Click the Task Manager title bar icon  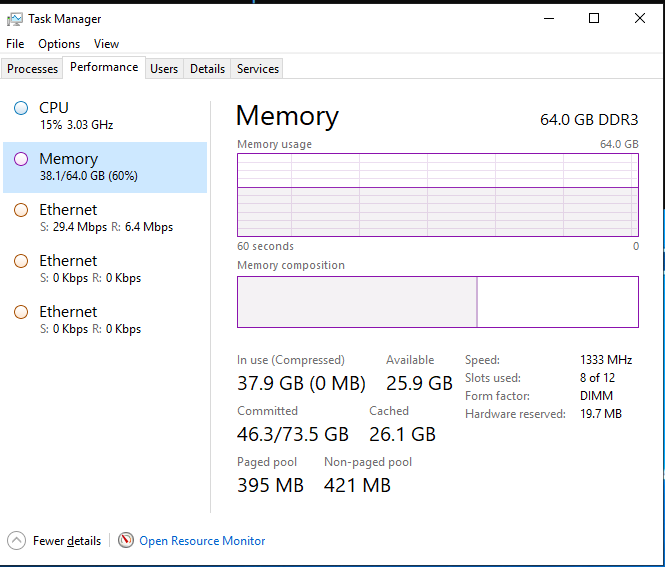pos(15,19)
